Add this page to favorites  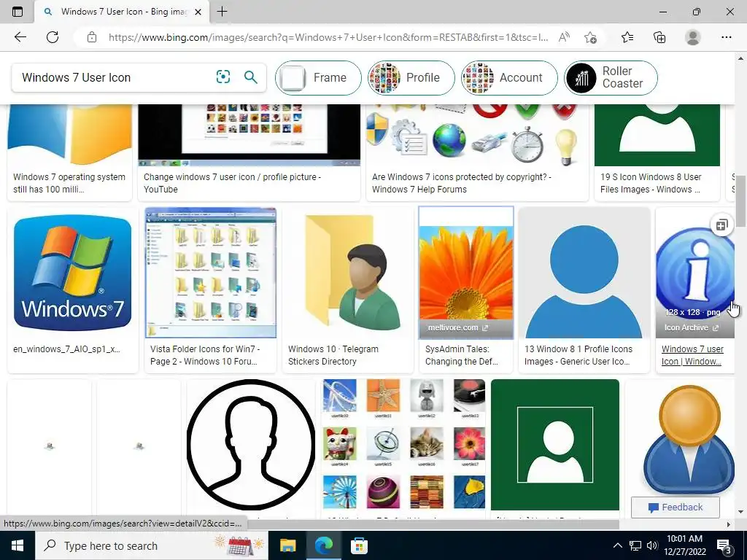(x=590, y=37)
